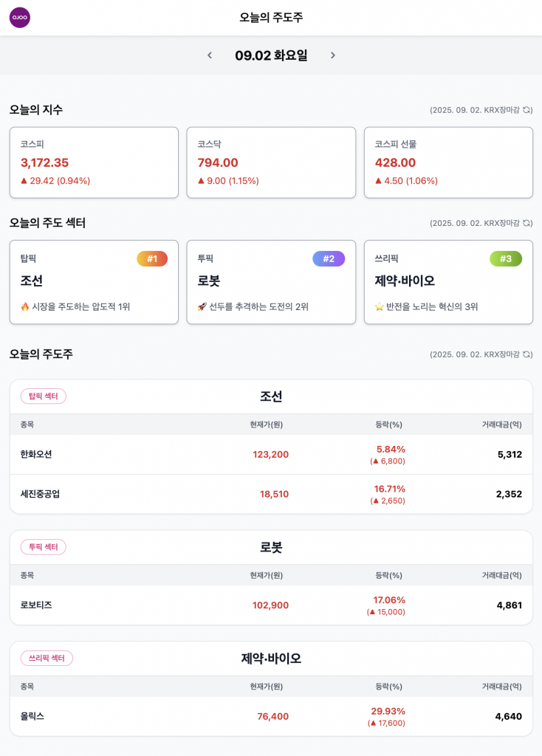Click the 쓰리픽 섹터 tag

[47, 658]
